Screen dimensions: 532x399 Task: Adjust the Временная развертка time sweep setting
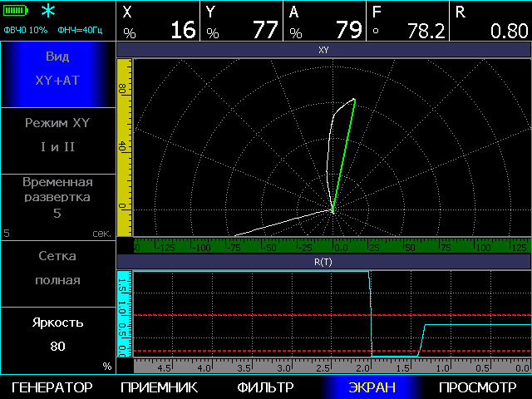57,206
